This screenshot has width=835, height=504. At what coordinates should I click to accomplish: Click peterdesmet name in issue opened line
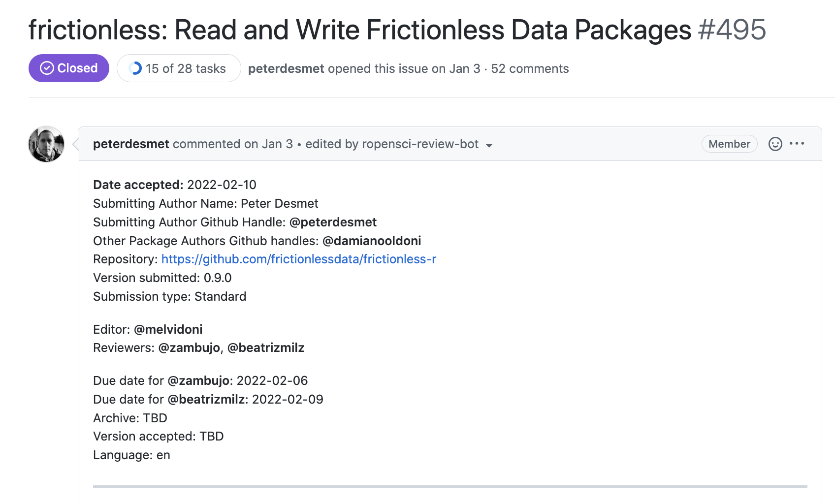point(286,69)
